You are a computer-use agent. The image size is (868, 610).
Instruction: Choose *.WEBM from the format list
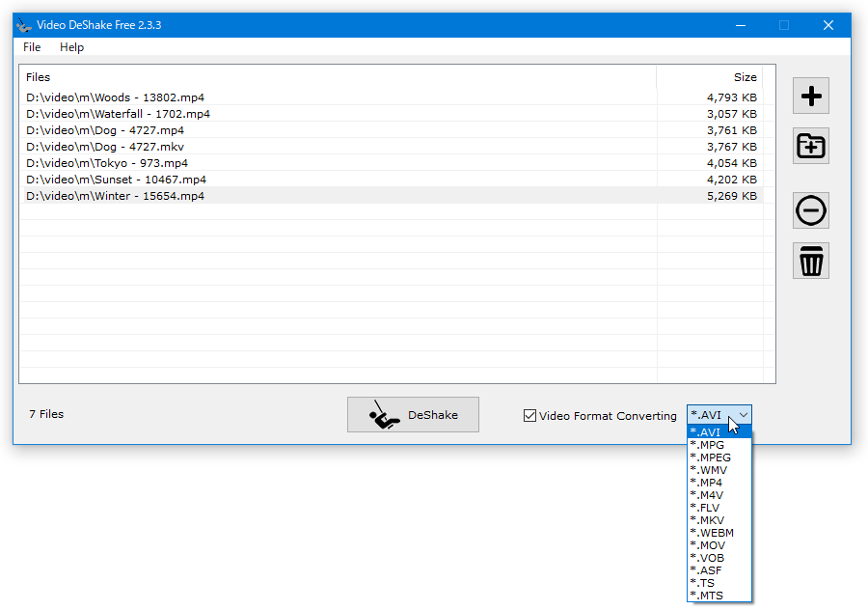(x=719, y=533)
